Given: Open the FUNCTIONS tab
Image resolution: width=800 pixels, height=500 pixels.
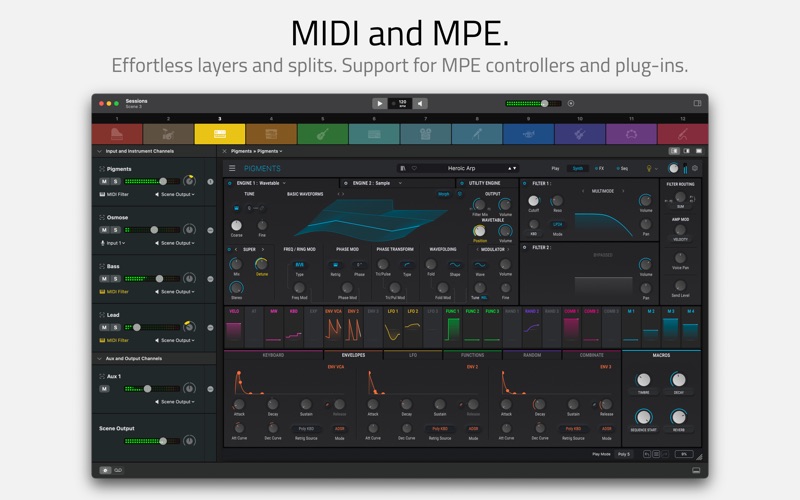Looking at the screenshot, I should click(x=472, y=355).
